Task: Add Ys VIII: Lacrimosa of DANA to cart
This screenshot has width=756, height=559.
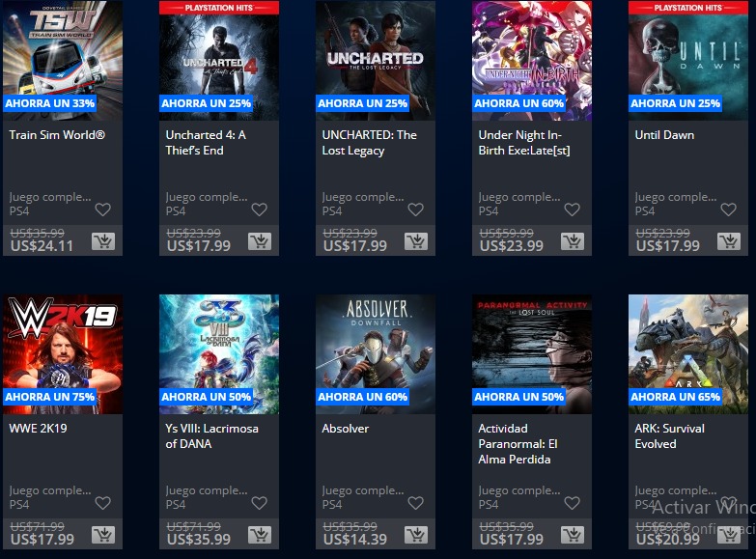Action: tap(260, 535)
